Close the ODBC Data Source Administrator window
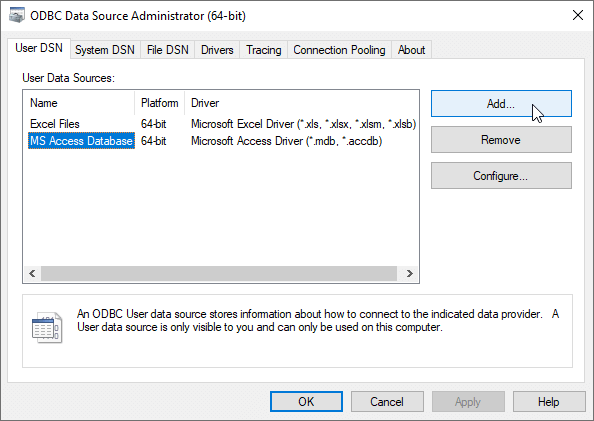594x421 pixels. [578, 16]
